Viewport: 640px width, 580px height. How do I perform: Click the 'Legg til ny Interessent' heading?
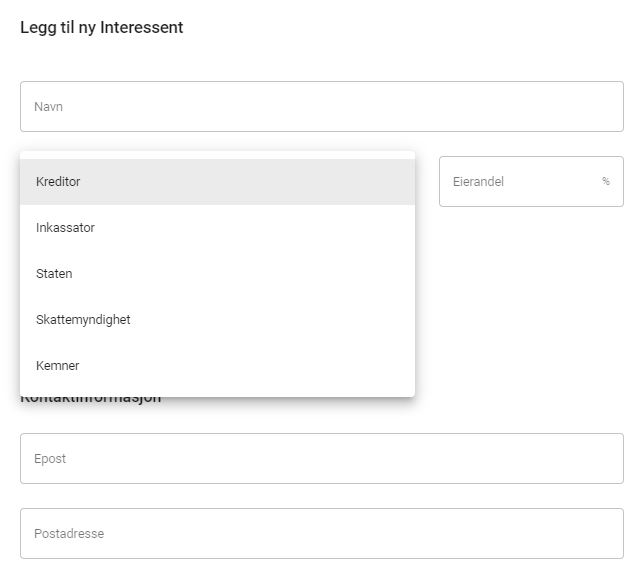102,28
